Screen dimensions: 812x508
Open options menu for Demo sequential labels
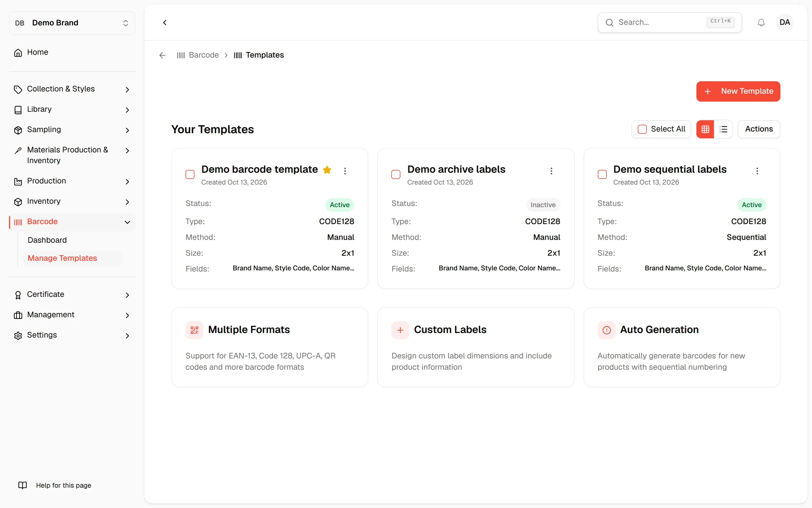[x=757, y=171]
